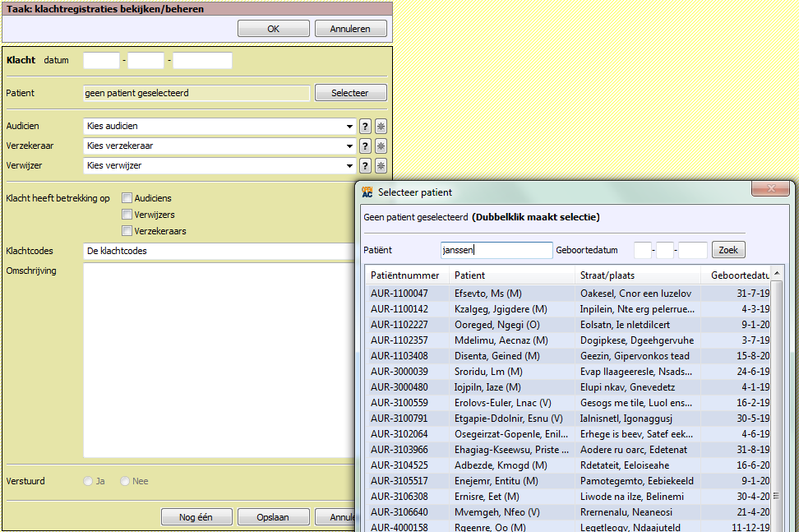Screen dimensions: 799x532
Task: Check the Verzekeraars checkbox
Action: (x=127, y=231)
